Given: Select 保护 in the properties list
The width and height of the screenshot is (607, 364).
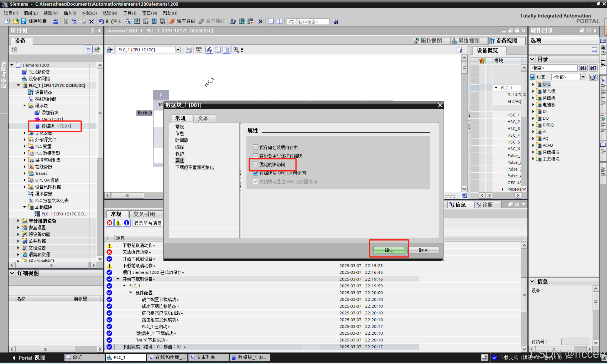Looking at the screenshot, I should (x=179, y=154).
